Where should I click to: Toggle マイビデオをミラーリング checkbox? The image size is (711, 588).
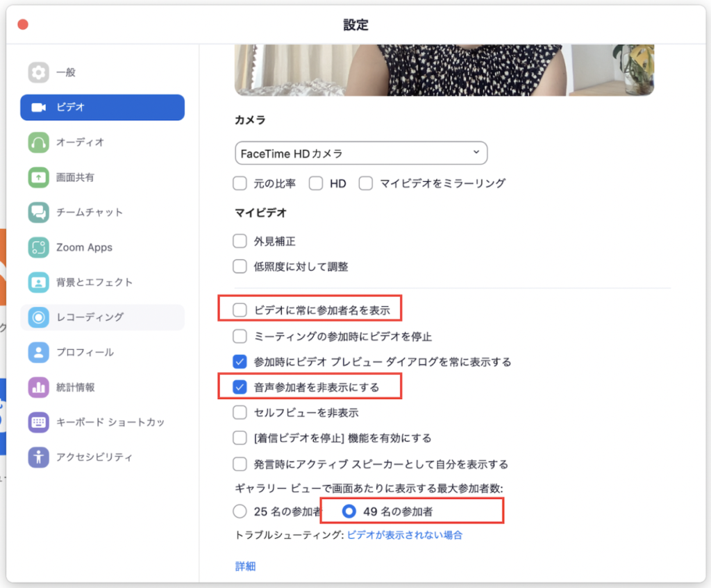(366, 183)
